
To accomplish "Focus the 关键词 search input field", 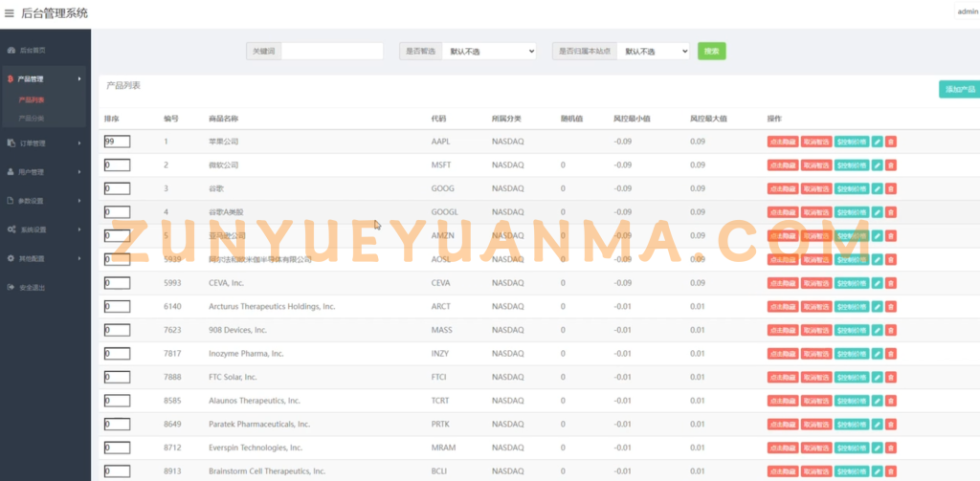I will tap(332, 52).
